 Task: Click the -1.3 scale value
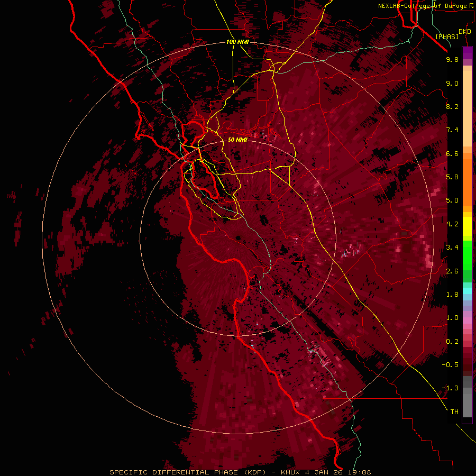pyautogui.click(x=450, y=388)
